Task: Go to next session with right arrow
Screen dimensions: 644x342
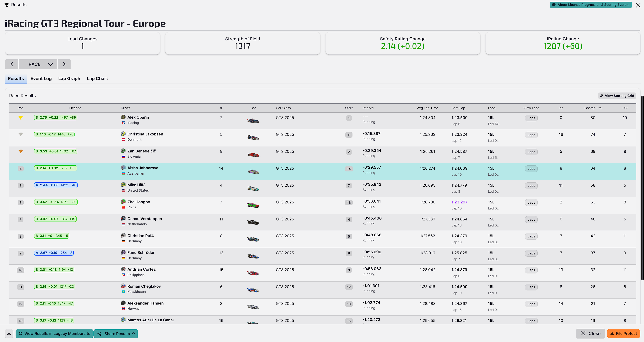Action: (x=64, y=64)
